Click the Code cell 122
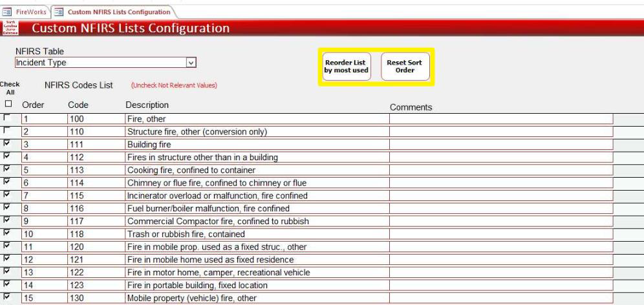 point(96,272)
